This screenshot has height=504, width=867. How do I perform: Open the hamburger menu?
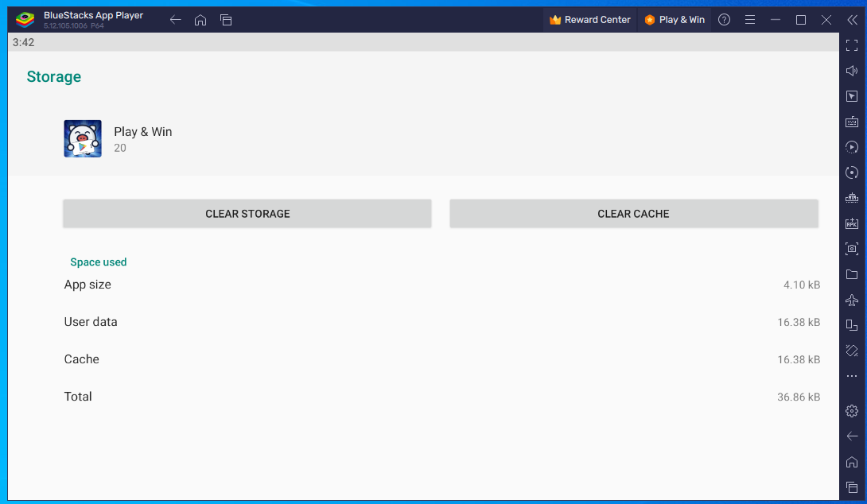pos(750,20)
